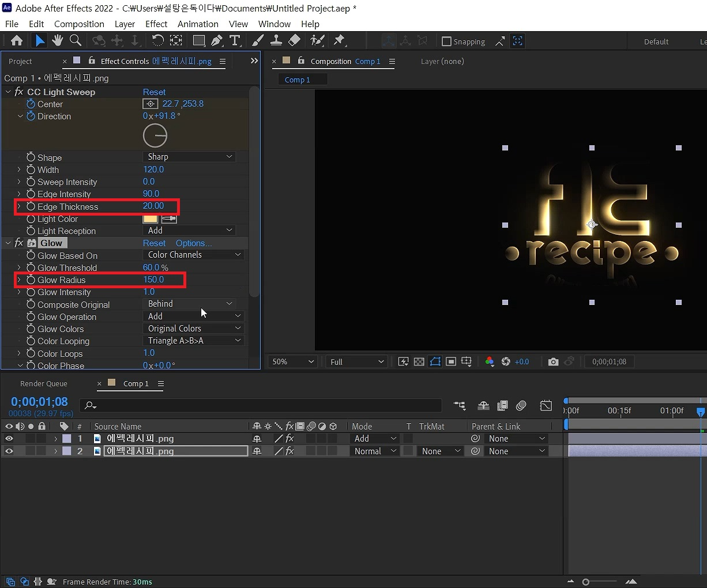Select the Brush tool
This screenshot has width=707, height=588.
tap(258, 41)
